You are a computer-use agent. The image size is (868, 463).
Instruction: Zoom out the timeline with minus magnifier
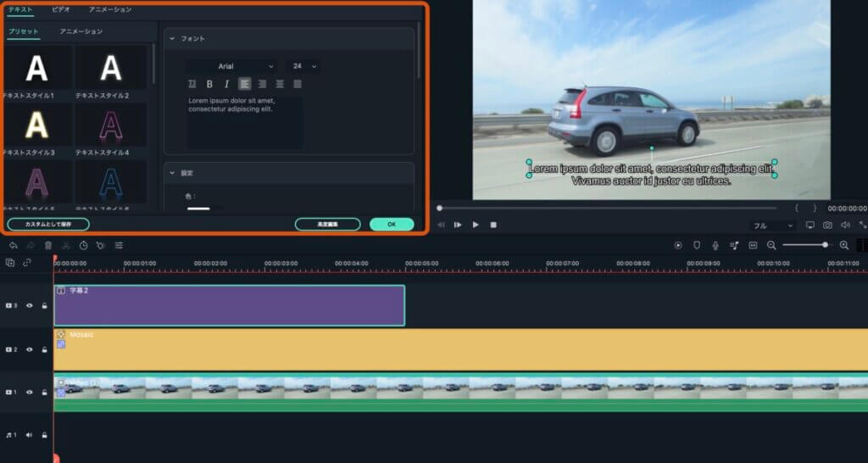click(x=771, y=245)
